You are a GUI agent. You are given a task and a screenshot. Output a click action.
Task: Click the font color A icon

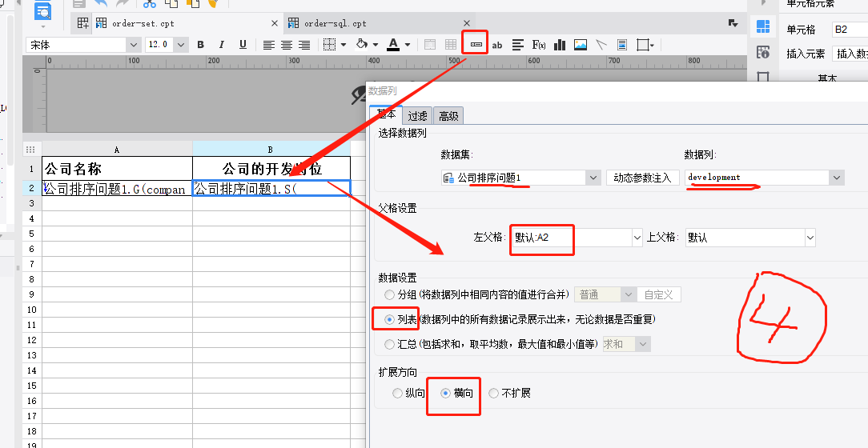394,44
